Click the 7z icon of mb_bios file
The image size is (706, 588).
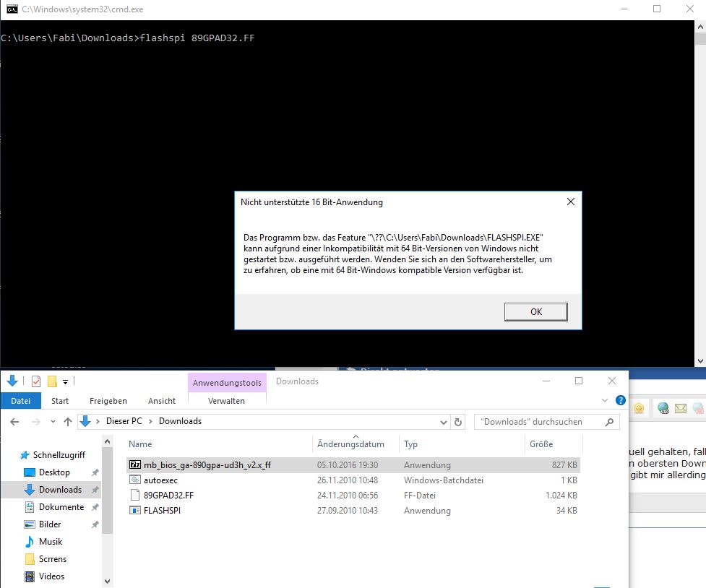click(x=134, y=464)
